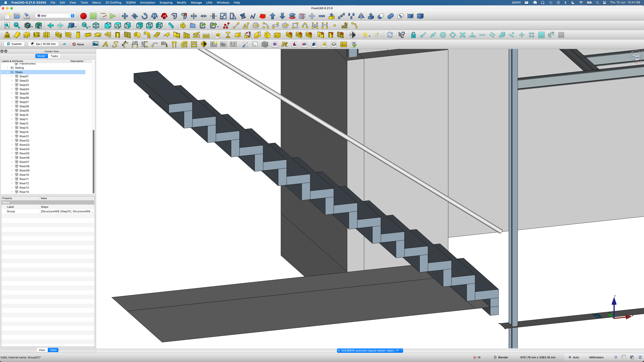This screenshot has width=644, height=362.
Task: Click the Fit All view icon
Action: (7, 25)
